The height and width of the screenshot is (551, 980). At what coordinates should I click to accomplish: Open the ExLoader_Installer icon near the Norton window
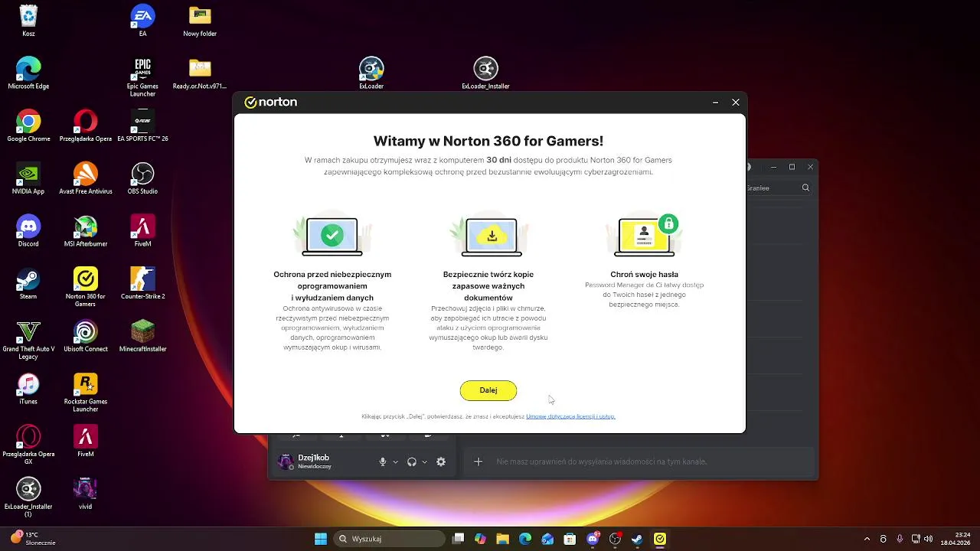[485, 73]
